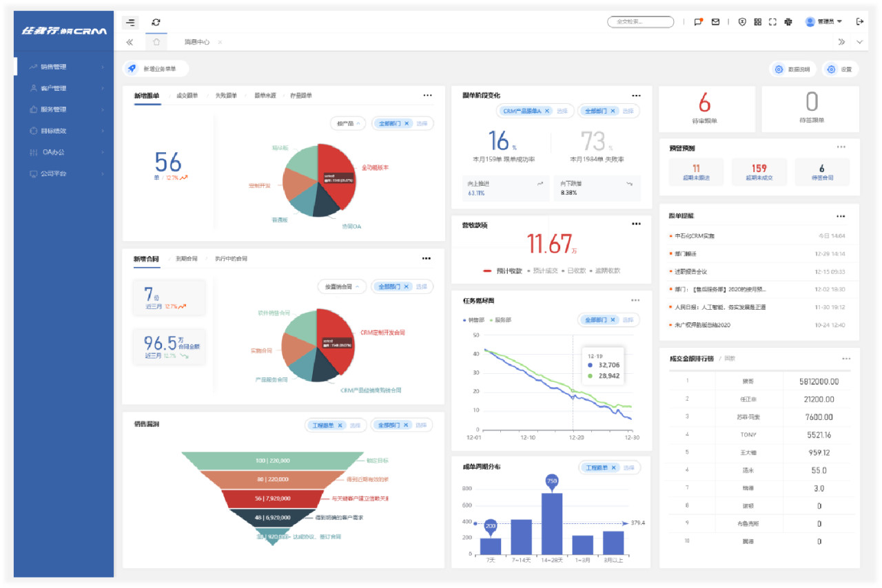Image resolution: width=882 pixels, height=588 pixels.
Task: Toggle the blue 销售部 legend in burndown chart
Action: click(x=474, y=320)
